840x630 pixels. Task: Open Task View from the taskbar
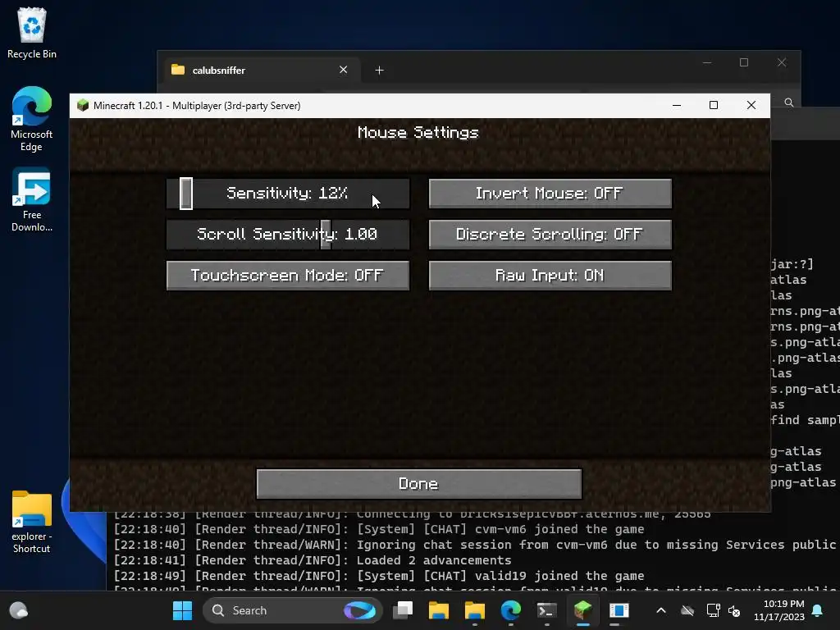pyautogui.click(x=403, y=610)
